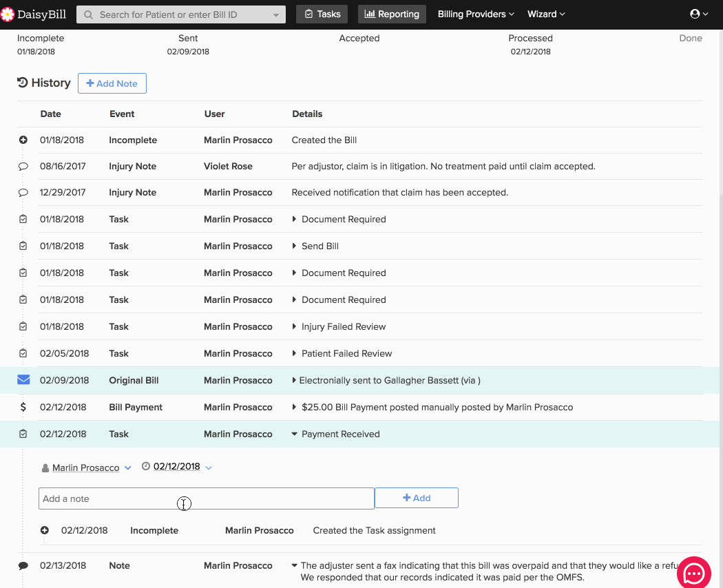The height and width of the screenshot is (588, 723).
Task: Click speech bubble icon for 12/29/2017 Injury Note
Action: tap(23, 193)
